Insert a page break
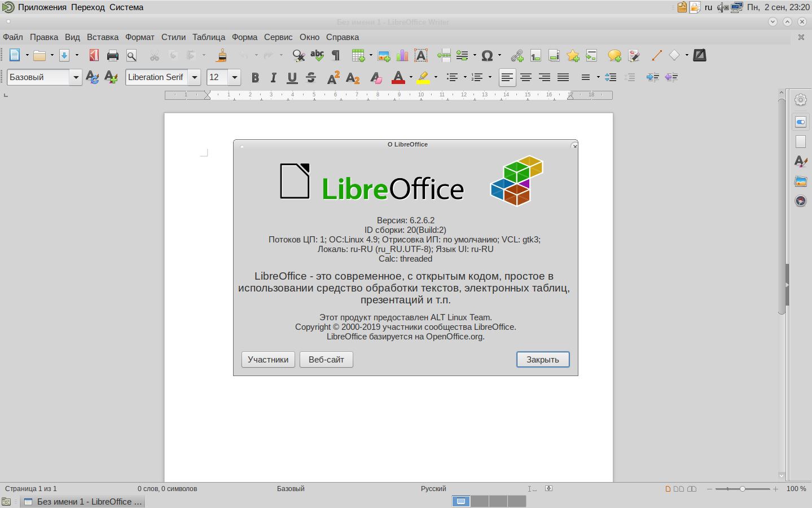Viewport: 812px width, 508px height. 444,55
